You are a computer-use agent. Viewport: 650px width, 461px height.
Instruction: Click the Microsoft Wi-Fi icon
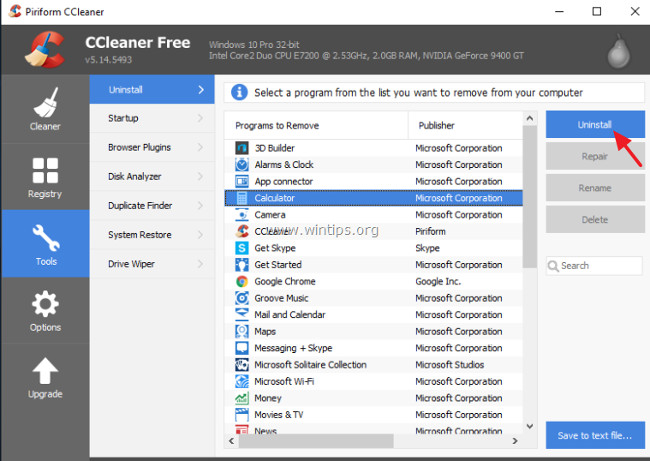(242, 381)
